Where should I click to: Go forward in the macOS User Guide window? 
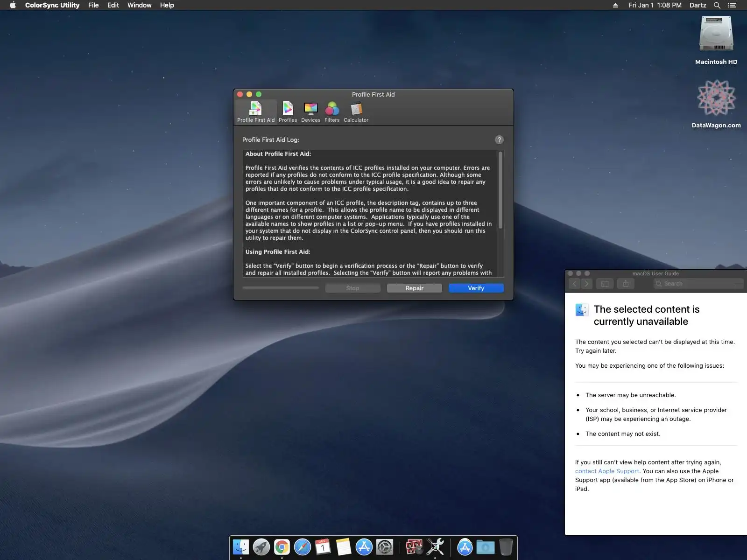tap(587, 284)
